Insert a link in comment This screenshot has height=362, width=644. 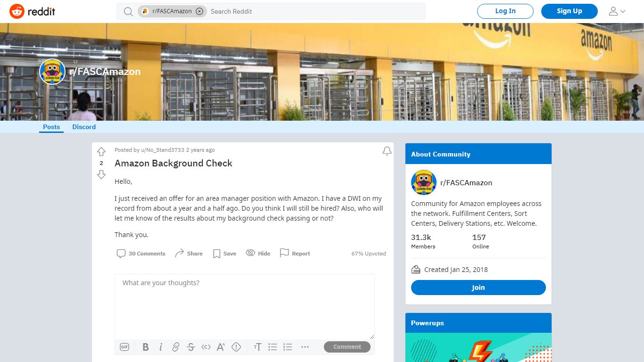click(x=176, y=347)
